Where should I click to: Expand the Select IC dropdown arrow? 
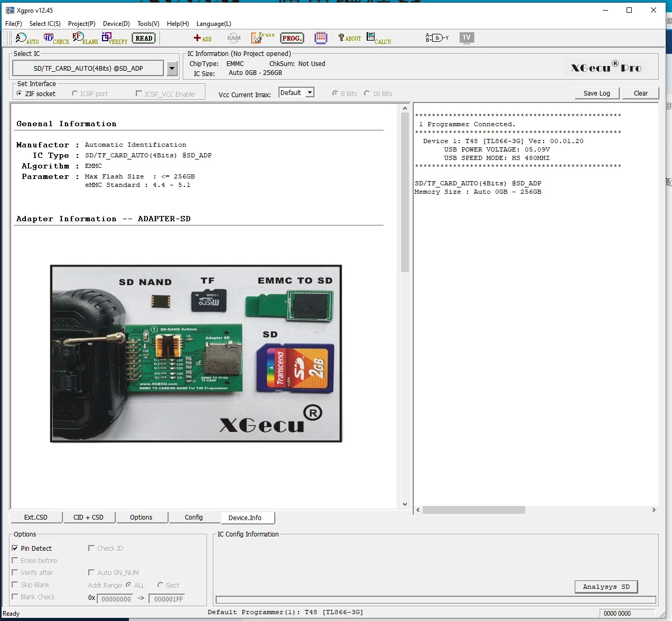click(172, 68)
